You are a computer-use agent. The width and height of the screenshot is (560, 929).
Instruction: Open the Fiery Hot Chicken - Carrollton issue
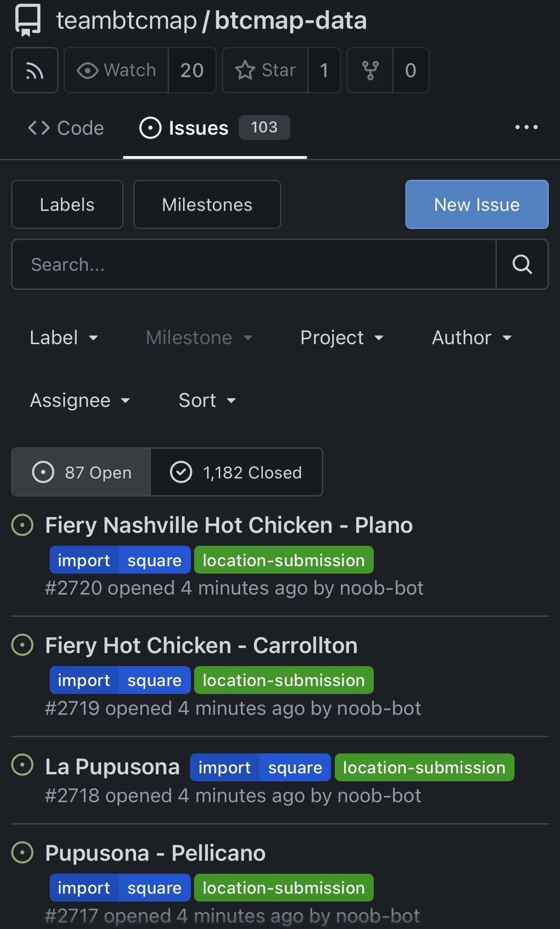[201, 646]
